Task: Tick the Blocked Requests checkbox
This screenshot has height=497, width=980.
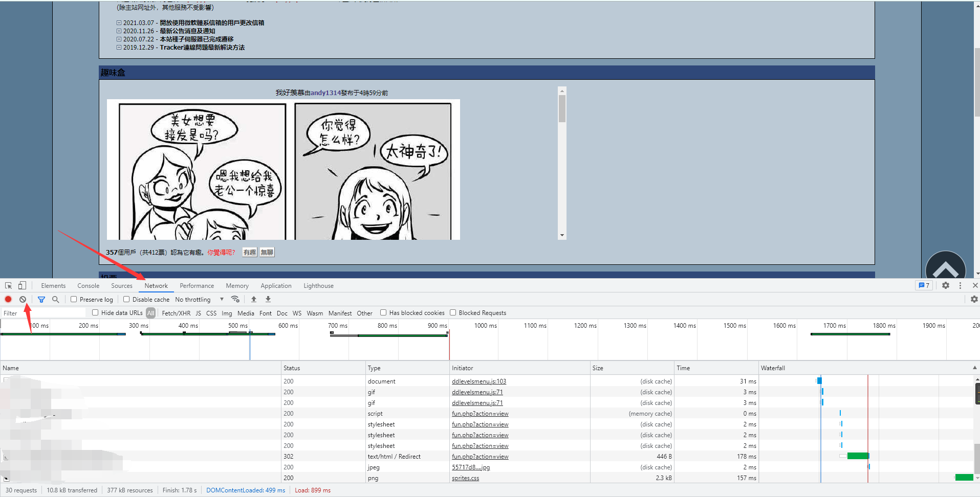Action: 453,312
